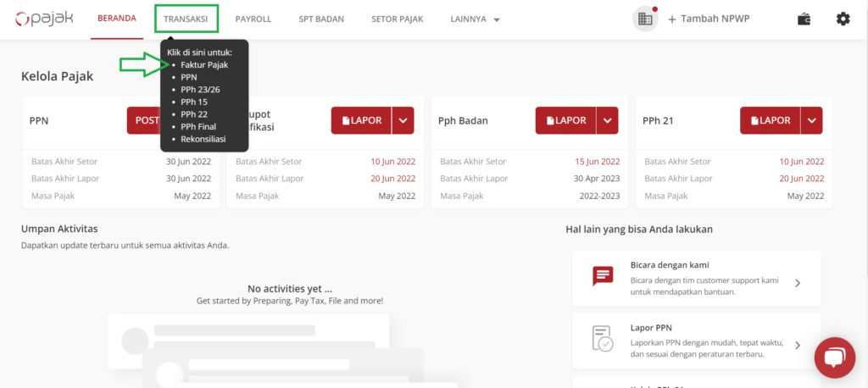Click the PPh 23/26 tooltip entry
The height and width of the screenshot is (388, 868).
click(x=200, y=90)
